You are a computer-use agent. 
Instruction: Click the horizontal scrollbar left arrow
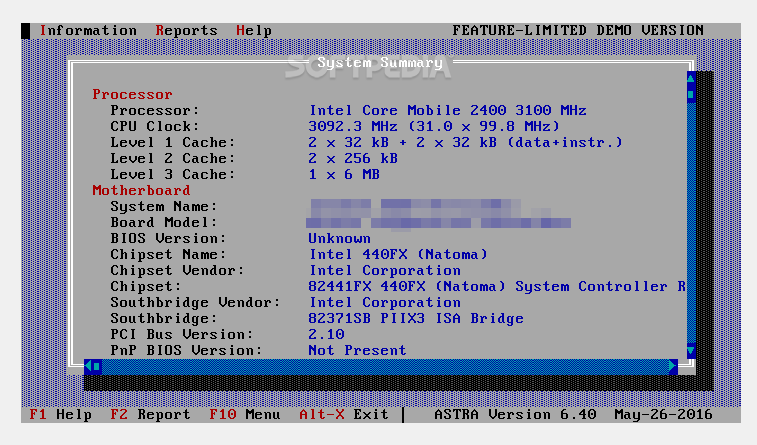pyautogui.click(x=88, y=366)
